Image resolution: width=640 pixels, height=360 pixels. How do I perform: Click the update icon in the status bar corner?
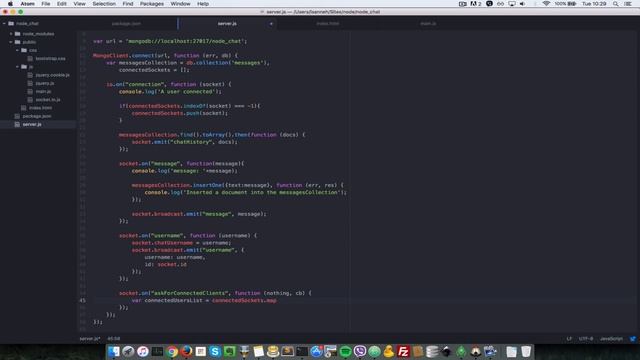click(633, 339)
